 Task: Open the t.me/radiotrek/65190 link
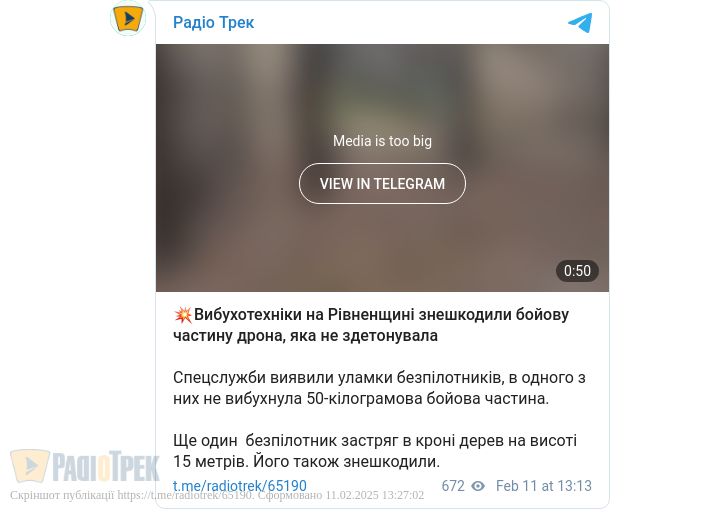(240, 486)
